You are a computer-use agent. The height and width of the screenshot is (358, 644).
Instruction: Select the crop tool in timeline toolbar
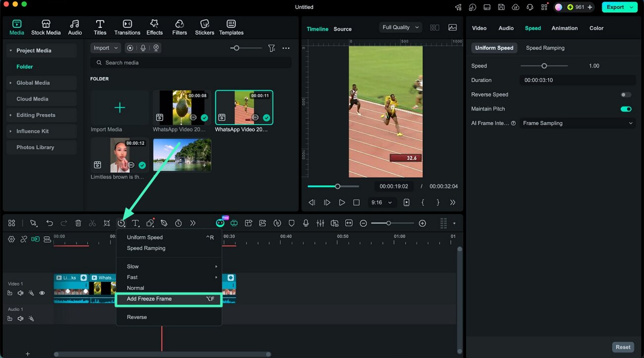pyautogui.click(x=107, y=223)
